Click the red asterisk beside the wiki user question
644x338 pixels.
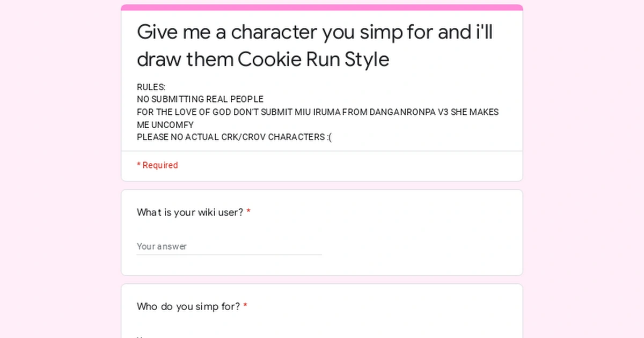point(248,211)
